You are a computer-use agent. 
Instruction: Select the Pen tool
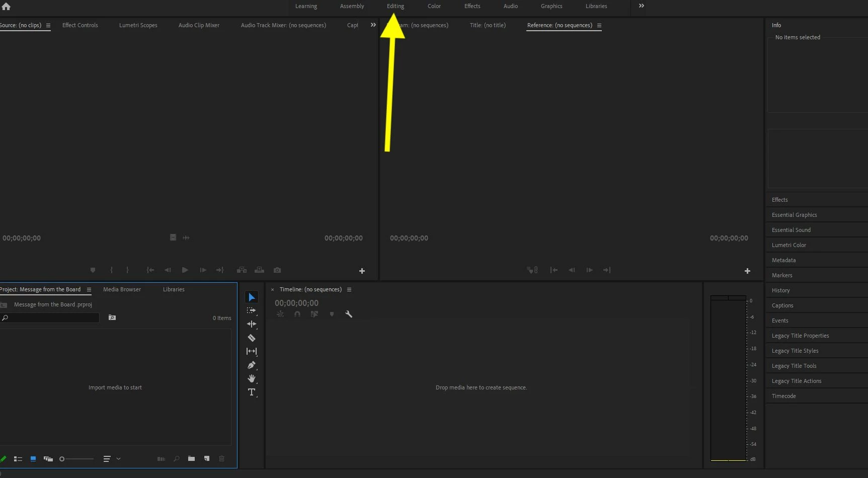tap(252, 365)
